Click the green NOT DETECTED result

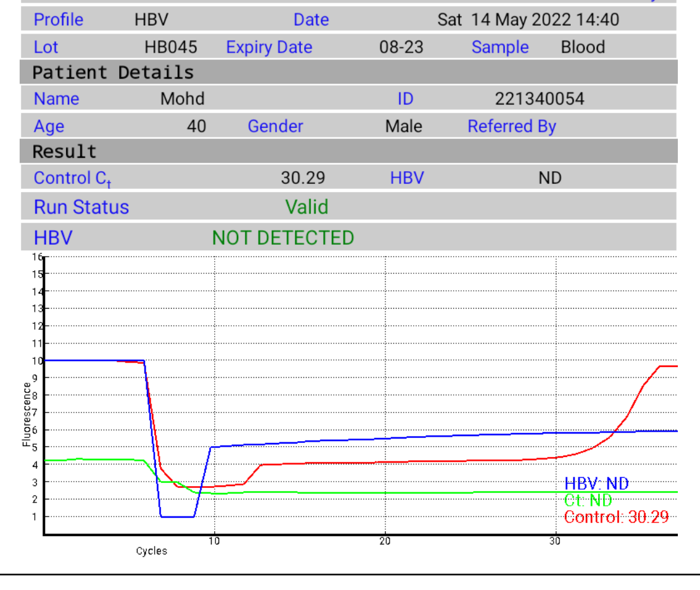tap(283, 238)
